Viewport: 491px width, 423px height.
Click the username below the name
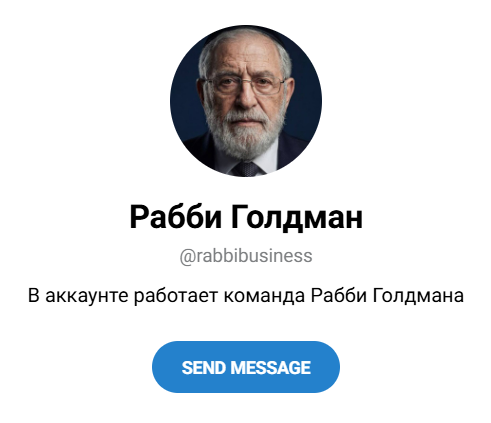coord(246,256)
